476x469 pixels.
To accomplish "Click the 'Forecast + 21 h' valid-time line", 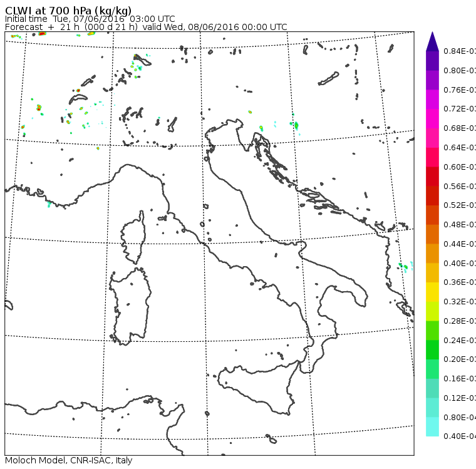I will 146,27.
